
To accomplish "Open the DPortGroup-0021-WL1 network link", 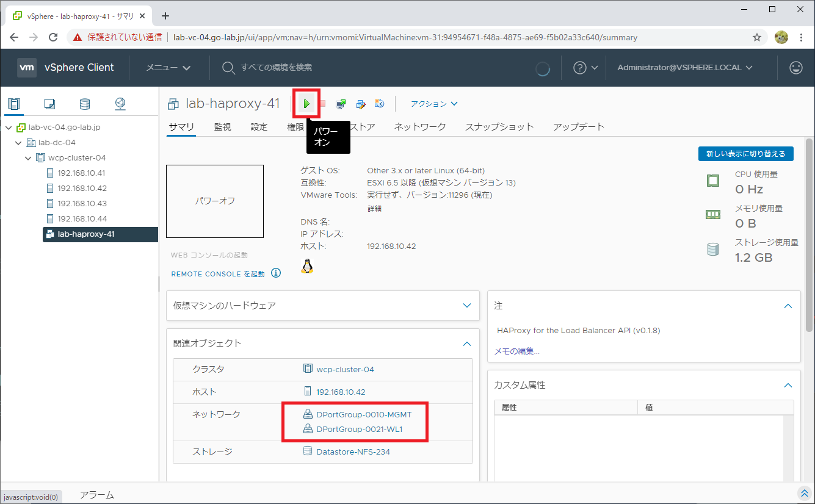I will tap(359, 429).
